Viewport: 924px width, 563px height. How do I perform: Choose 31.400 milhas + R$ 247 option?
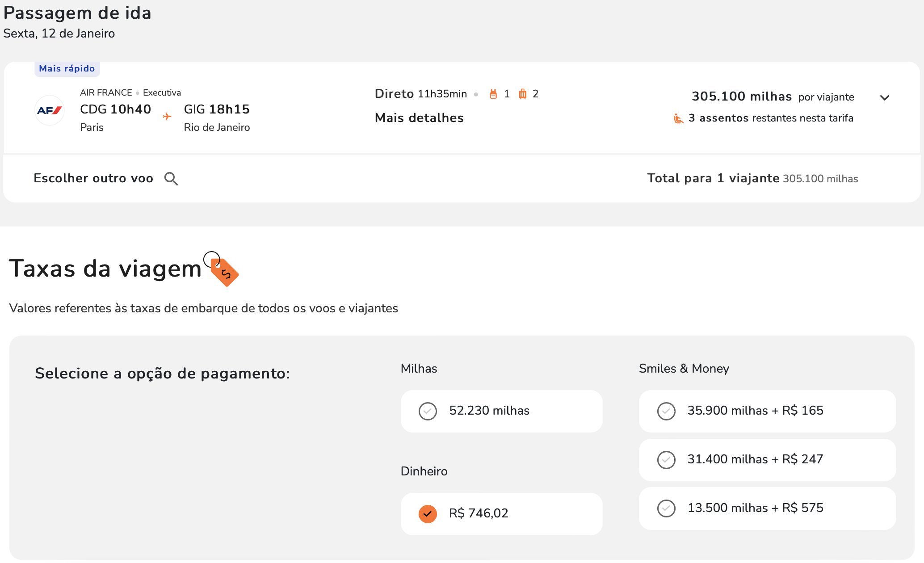[767, 460]
